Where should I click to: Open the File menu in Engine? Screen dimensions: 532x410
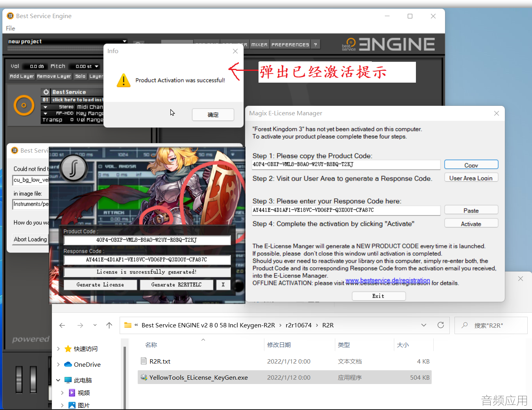(x=11, y=28)
